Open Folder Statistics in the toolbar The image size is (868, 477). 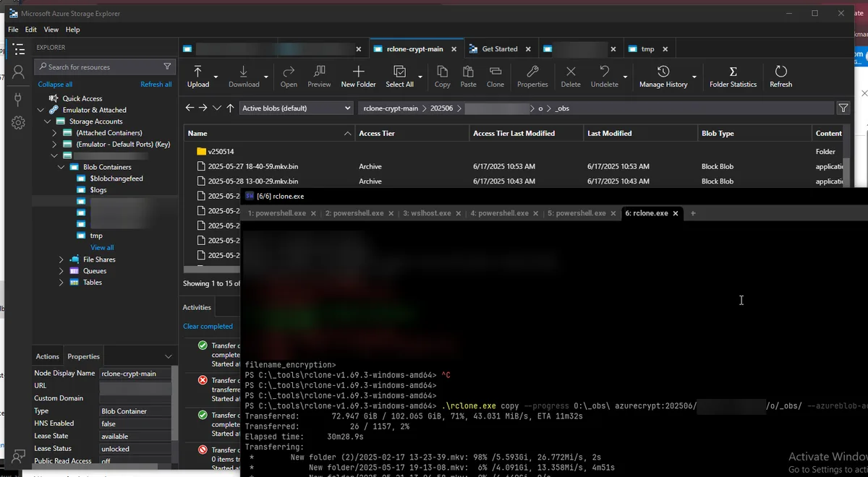click(733, 76)
